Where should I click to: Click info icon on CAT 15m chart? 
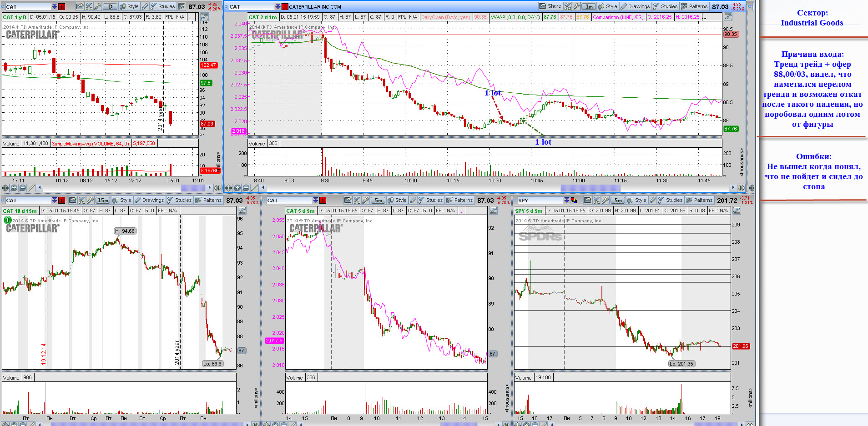pos(7,220)
